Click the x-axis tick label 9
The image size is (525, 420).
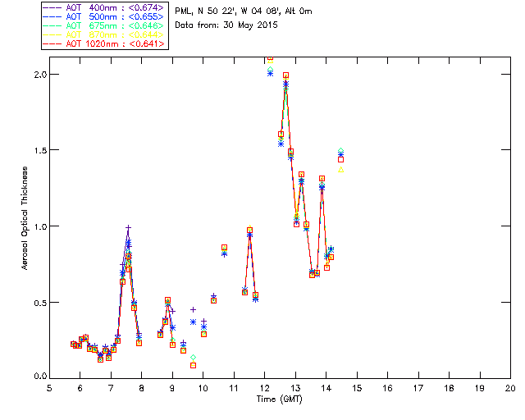pyautogui.click(x=172, y=388)
